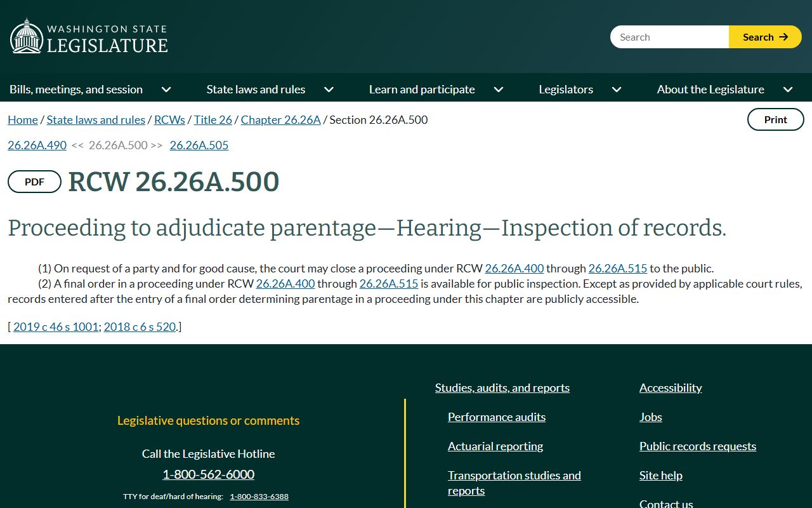Click the Washington State Legislature logo
The width and height of the screenshot is (812, 508).
click(x=89, y=37)
